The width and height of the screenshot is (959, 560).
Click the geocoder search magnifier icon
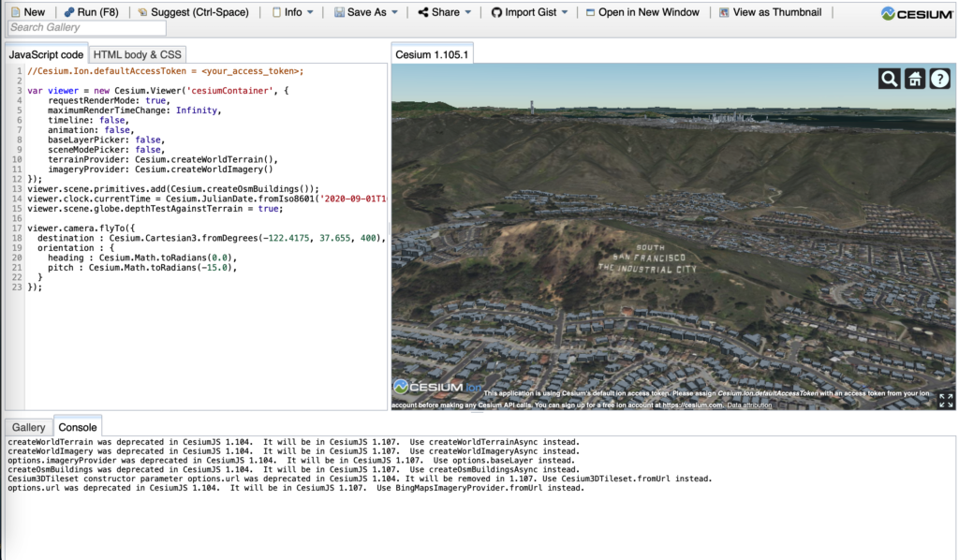point(889,79)
